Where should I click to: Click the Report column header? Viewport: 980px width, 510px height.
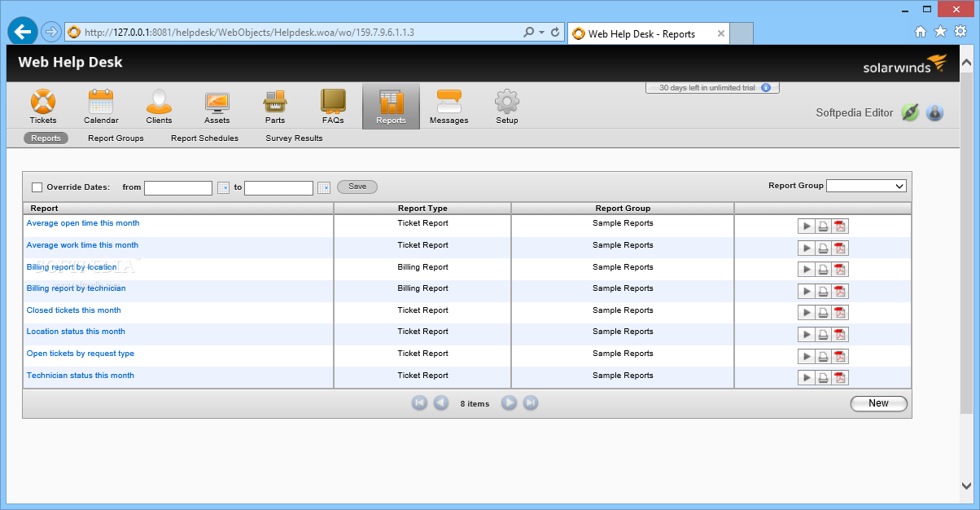point(178,209)
